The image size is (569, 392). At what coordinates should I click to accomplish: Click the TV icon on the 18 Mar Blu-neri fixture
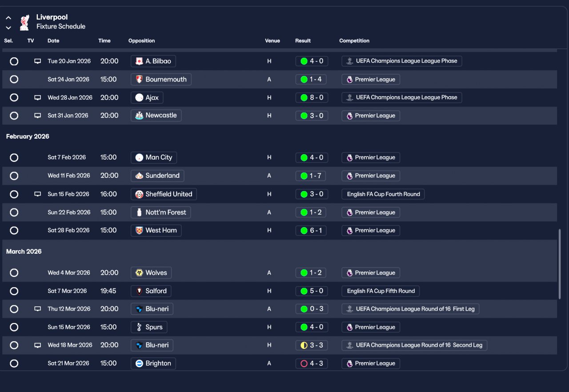point(38,345)
